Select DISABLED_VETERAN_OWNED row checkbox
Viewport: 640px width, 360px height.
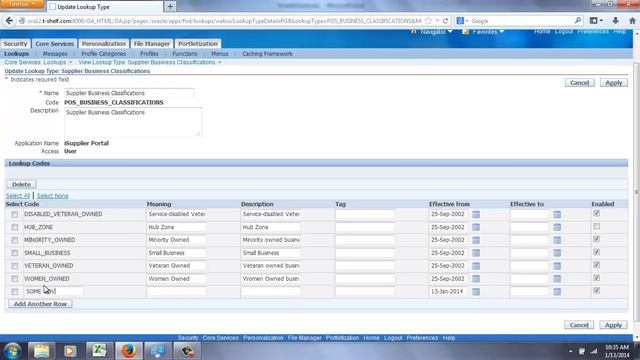(x=15, y=214)
